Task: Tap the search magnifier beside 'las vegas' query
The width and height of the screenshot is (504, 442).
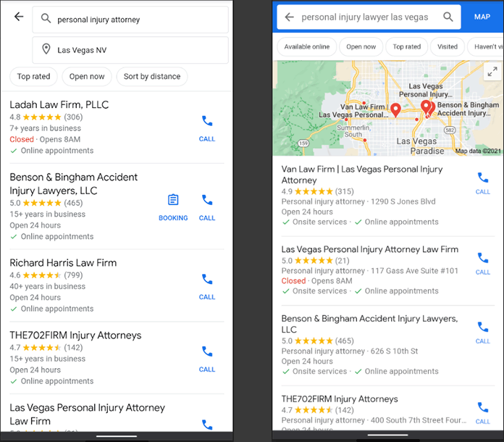Action: [448, 17]
